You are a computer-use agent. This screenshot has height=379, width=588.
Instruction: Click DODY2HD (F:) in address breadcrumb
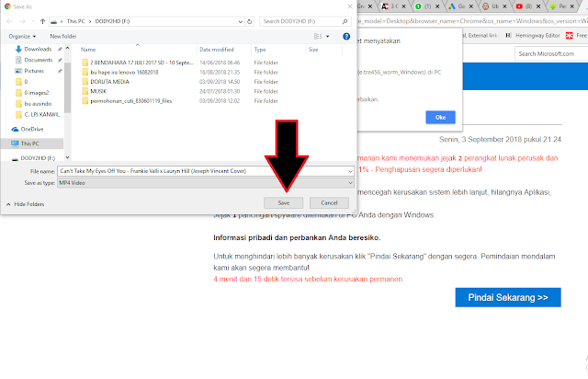coord(112,21)
